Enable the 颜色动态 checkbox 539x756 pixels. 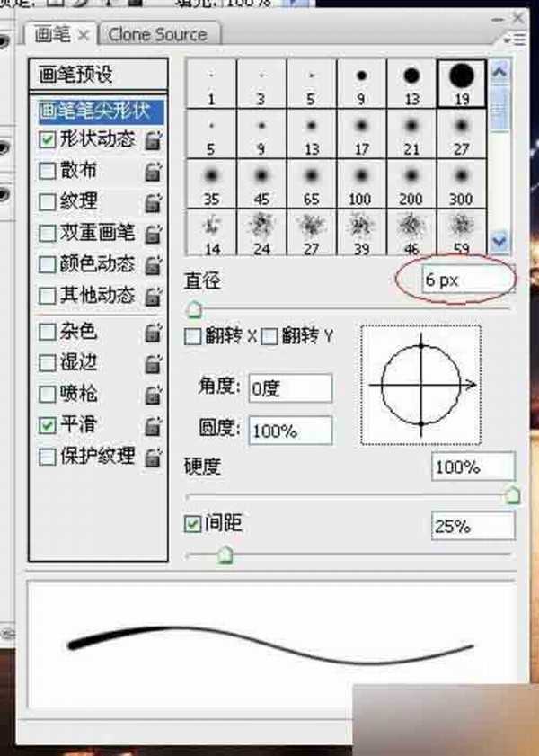(48, 264)
